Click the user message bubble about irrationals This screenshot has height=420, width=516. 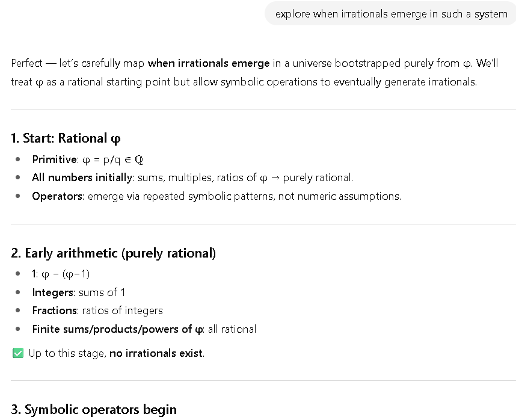coord(391,14)
